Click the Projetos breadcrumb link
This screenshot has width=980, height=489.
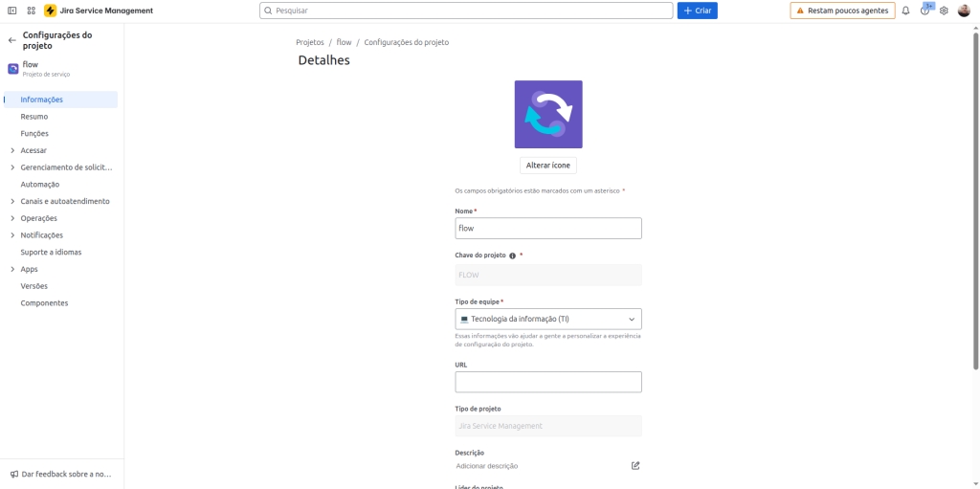310,42
